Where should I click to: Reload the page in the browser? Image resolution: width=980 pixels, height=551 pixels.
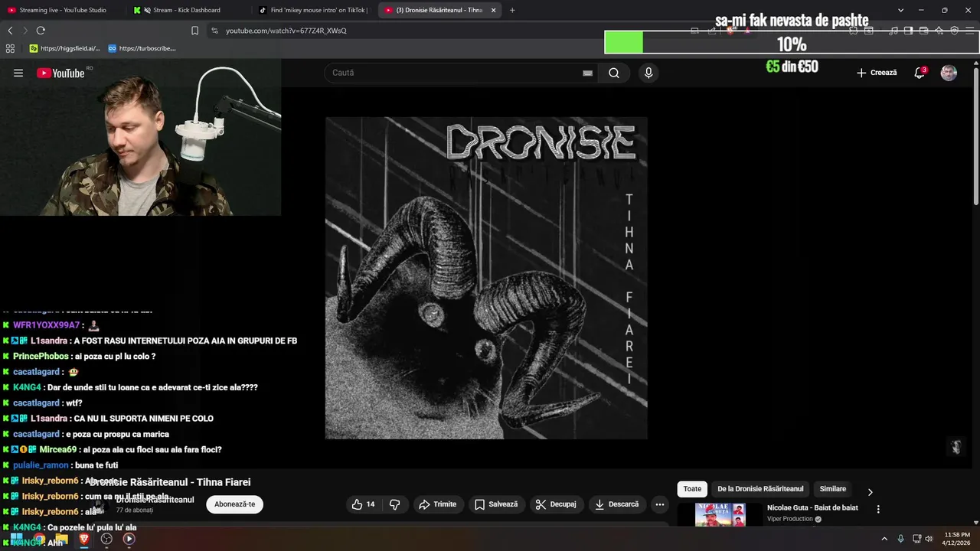click(x=41, y=31)
